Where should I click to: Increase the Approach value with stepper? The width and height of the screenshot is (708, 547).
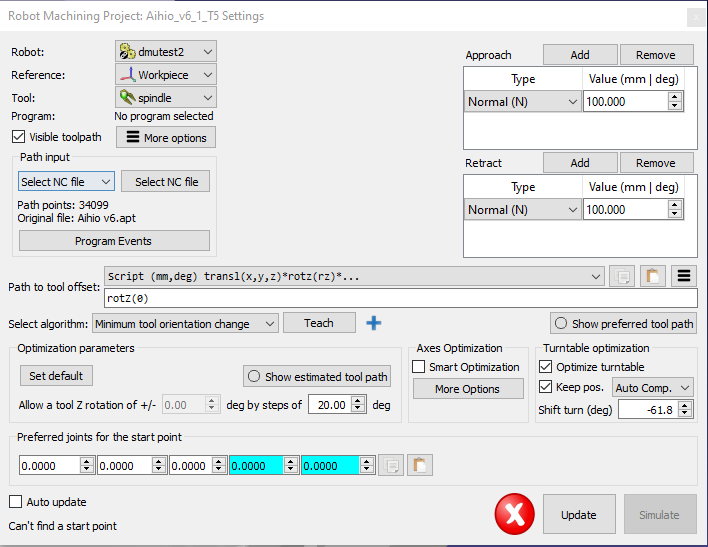coord(675,96)
